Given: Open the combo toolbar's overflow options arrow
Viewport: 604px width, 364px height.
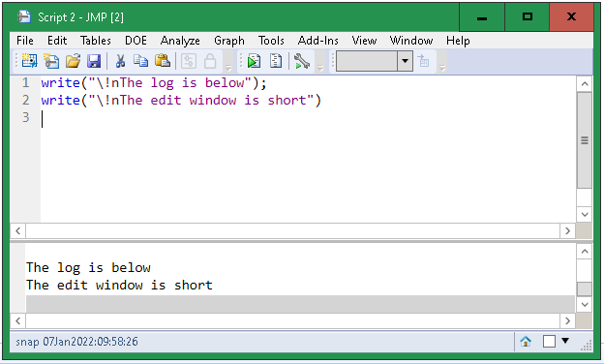Looking at the screenshot, I should click(x=442, y=68).
